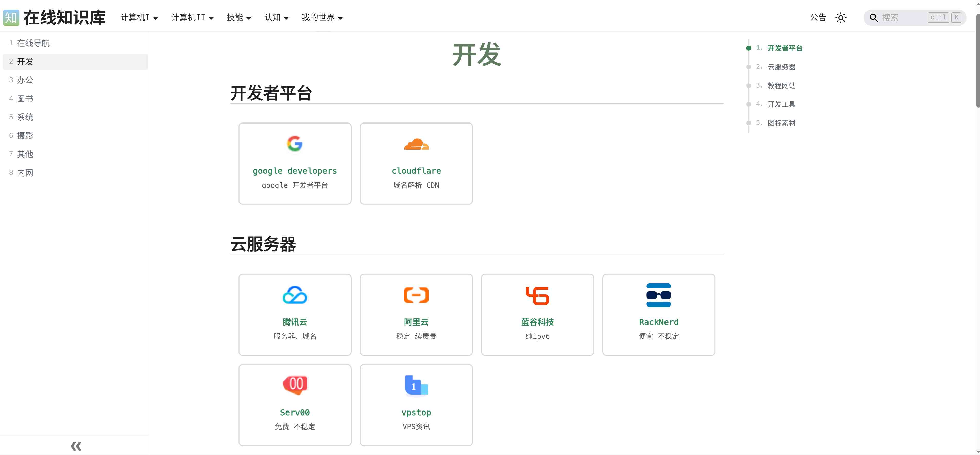Open the google developers link title
This screenshot has width=980, height=455.
(x=295, y=171)
